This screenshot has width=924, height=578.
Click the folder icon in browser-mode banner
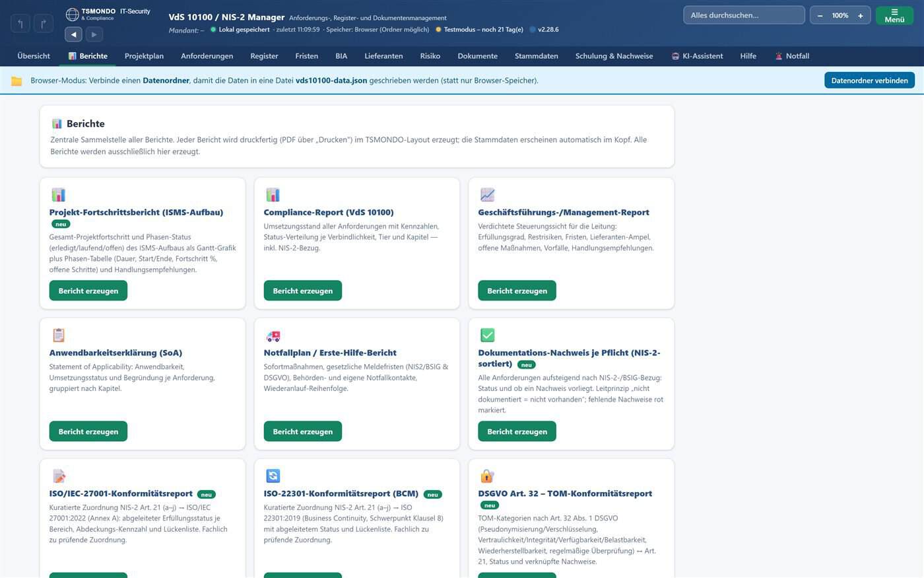pos(17,81)
